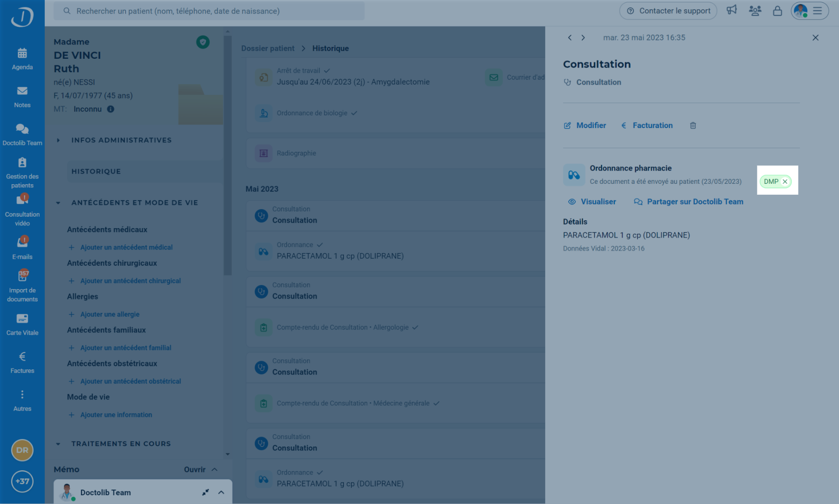Collapse the Traitements en cours section

coord(58,444)
